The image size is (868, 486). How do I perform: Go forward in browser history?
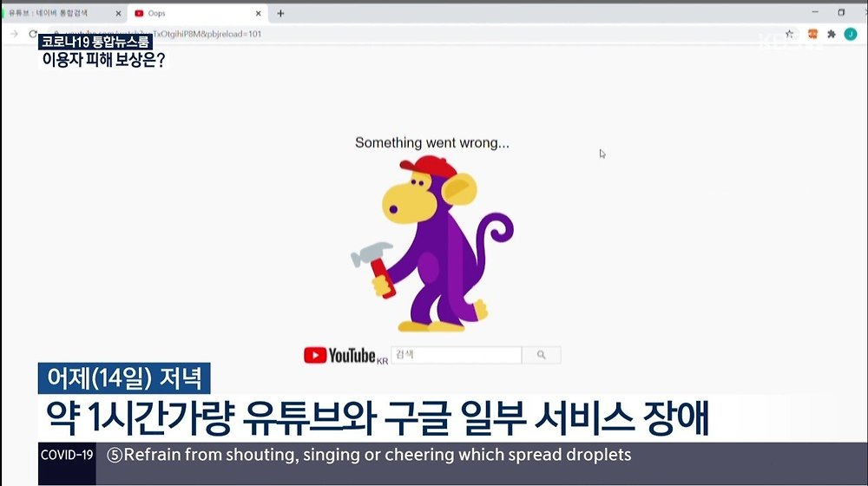[14, 34]
